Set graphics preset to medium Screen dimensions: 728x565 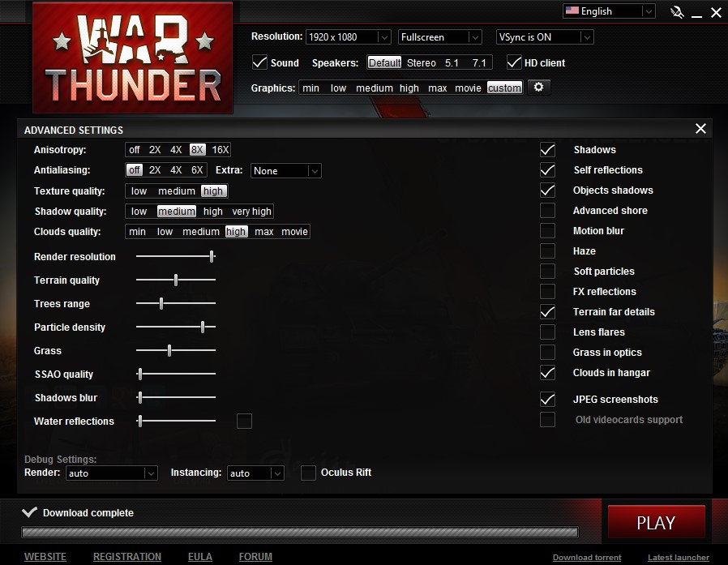point(375,88)
